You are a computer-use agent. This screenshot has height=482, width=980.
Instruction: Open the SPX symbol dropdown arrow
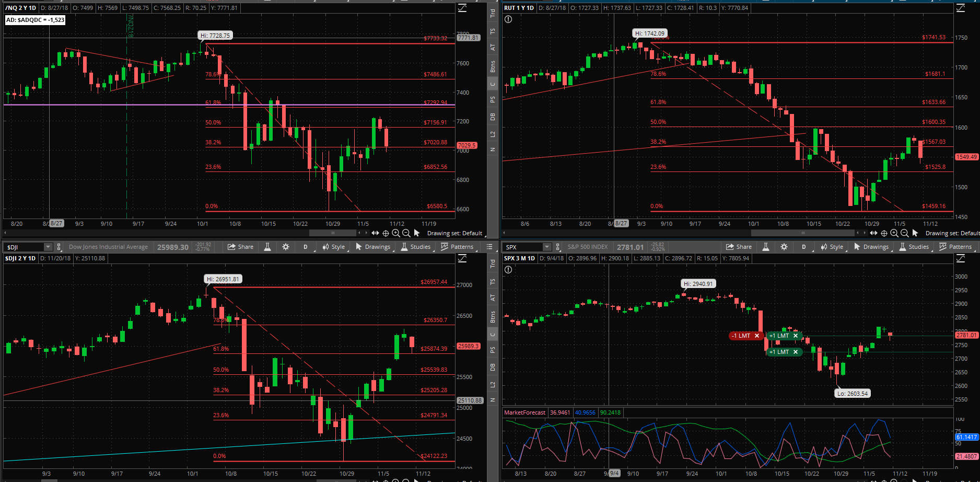[x=547, y=247]
